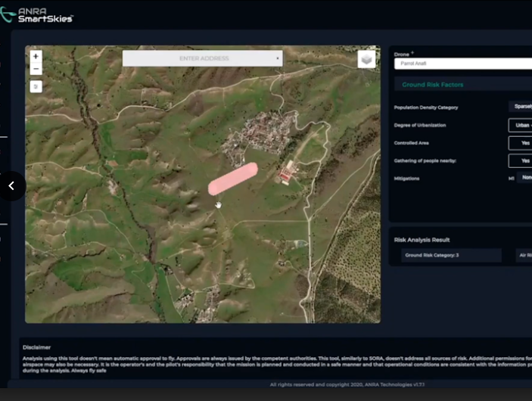Click the Ground Risk Category 3 result
The width and height of the screenshot is (532, 401).
pyautogui.click(x=451, y=255)
